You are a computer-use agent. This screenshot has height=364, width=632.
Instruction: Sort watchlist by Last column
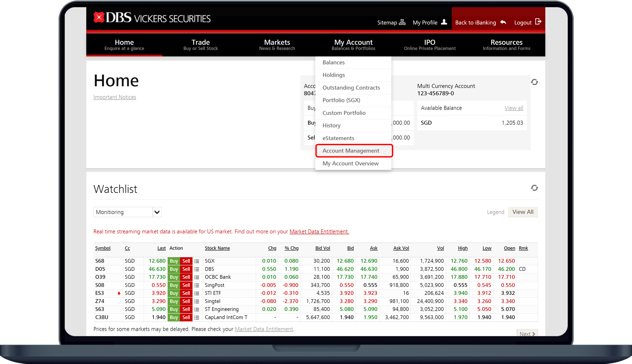[162, 248]
